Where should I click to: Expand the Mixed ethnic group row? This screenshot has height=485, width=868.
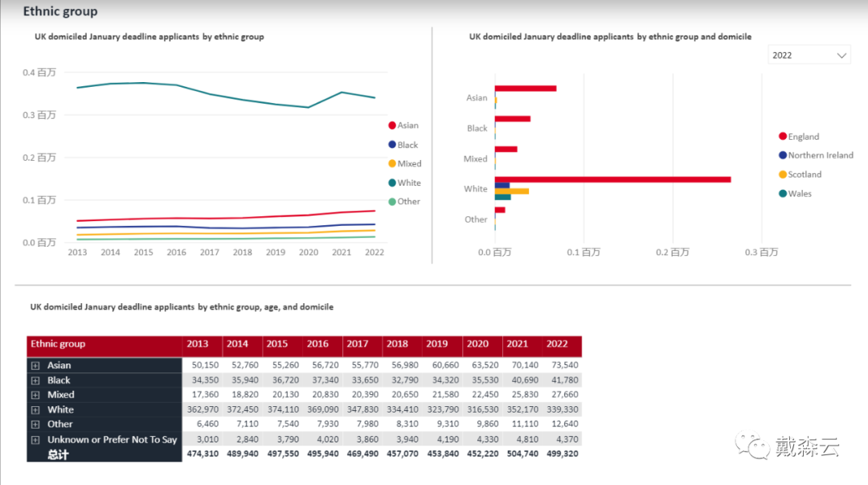point(35,395)
